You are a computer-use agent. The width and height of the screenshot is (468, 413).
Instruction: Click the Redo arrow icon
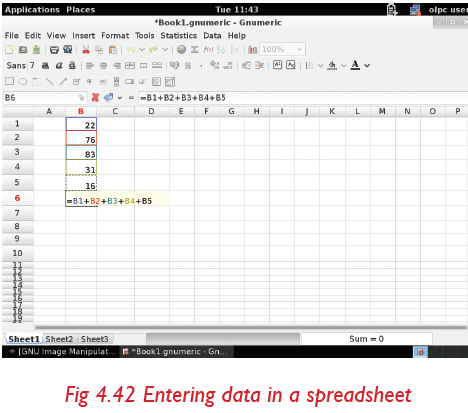click(153, 50)
